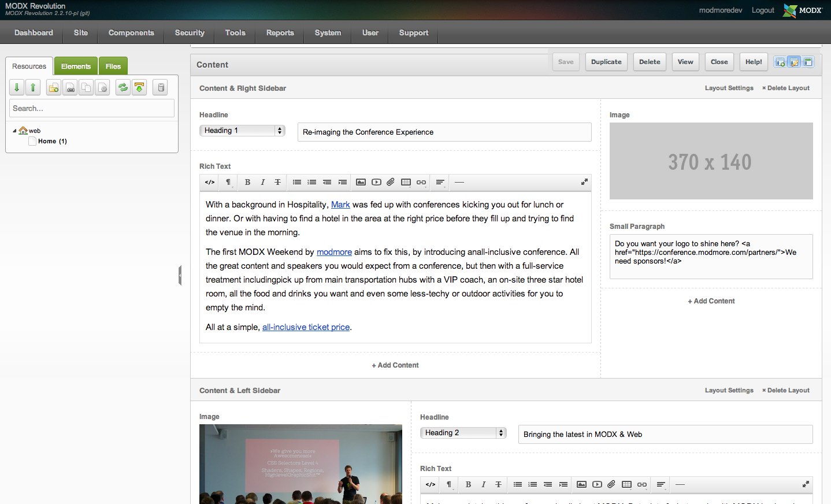The width and height of the screenshot is (831, 504).
Task: Open the Support menu
Action: [x=414, y=33]
